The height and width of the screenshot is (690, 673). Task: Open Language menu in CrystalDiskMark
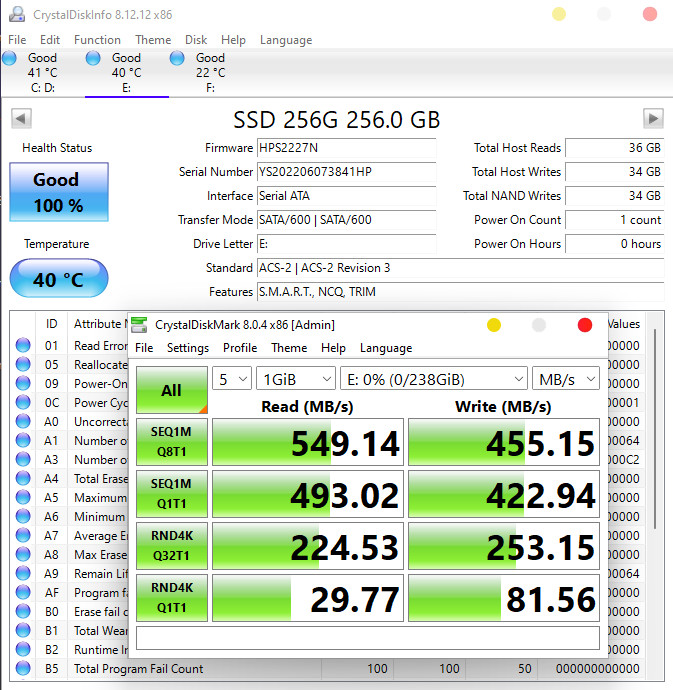[x=386, y=348]
